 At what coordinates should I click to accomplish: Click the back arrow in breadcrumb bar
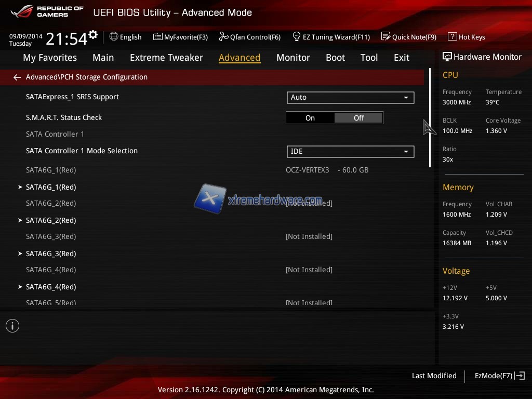[x=17, y=77]
